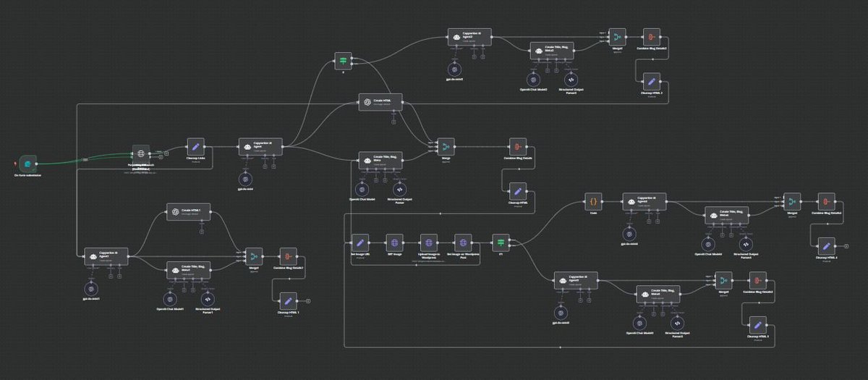The height and width of the screenshot is (380, 868).
Task: Open the GET image HTTP node
Action: click(x=394, y=242)
